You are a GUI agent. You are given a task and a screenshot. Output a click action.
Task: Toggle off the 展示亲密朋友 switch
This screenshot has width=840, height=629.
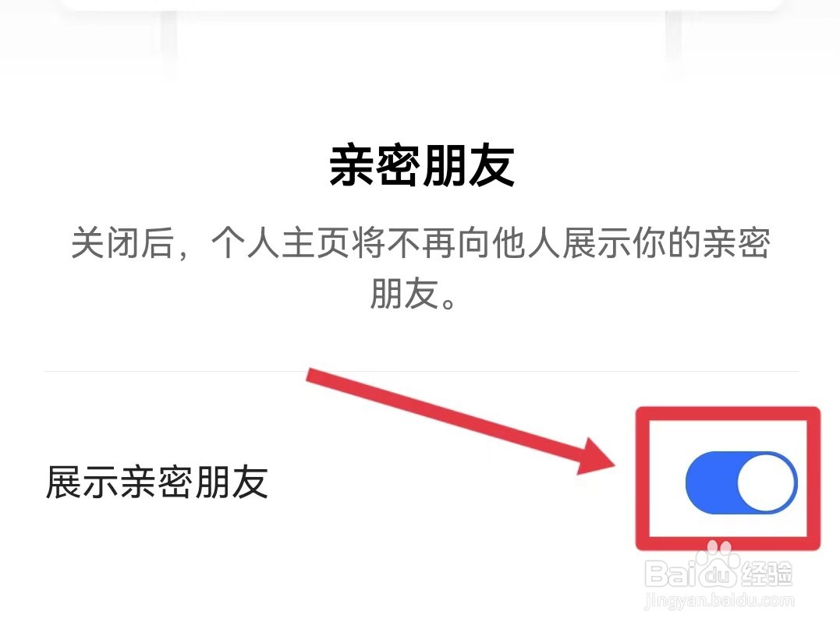pyautogui.click(x=742, y=482)
